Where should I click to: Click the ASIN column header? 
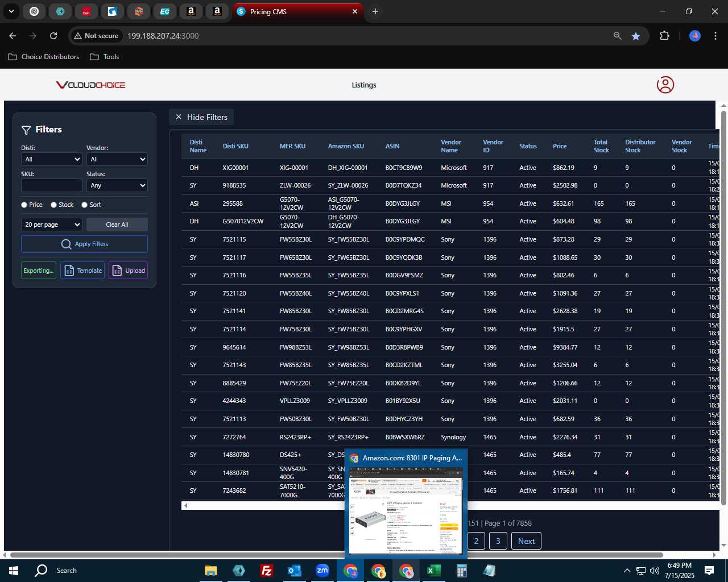coord(392,146)
